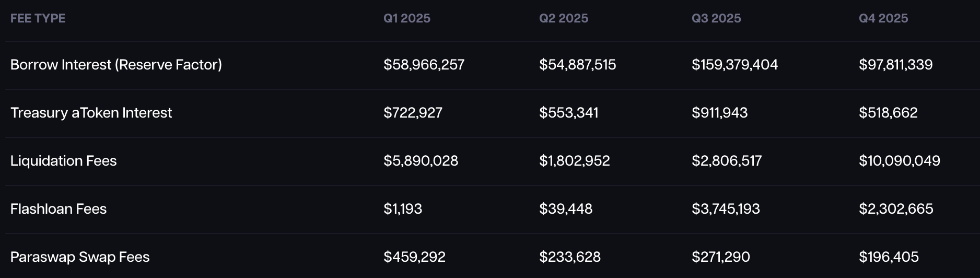
Task: Select the $10,090,049 Q4 Liquidation Fees cell
Action: [899, 161]
